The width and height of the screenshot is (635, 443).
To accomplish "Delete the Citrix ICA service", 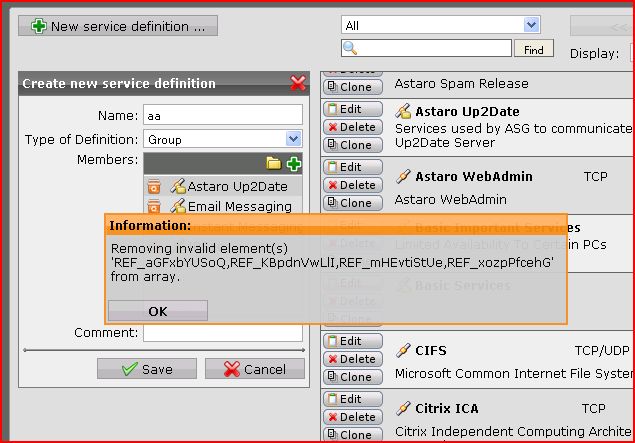I will (353, 417).
